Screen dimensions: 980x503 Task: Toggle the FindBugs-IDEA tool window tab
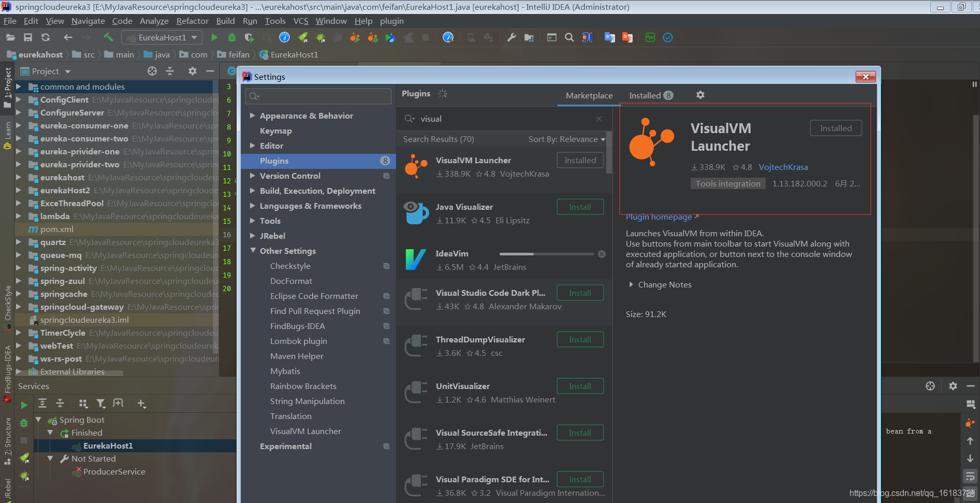pyautogui.click(x=7, y=373)
